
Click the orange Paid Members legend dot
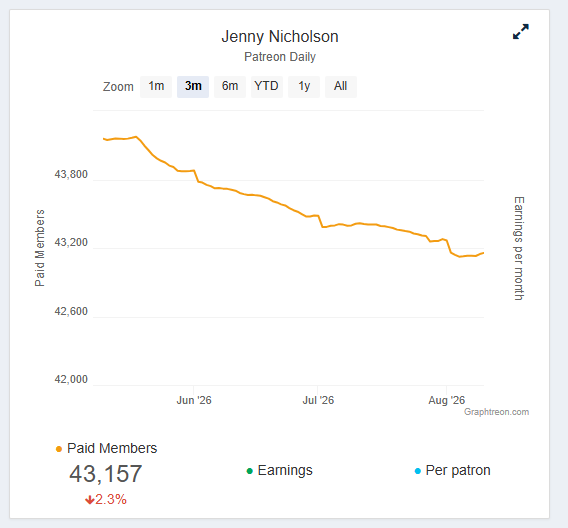click(x=59, y=449)
